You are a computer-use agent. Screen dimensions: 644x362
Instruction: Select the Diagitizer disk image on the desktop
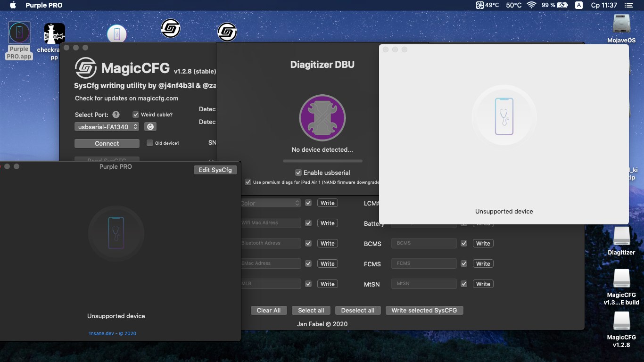621,237
